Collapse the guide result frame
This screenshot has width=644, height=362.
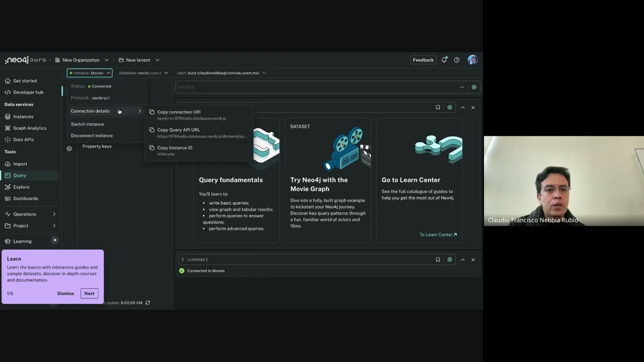pos(463,108)
